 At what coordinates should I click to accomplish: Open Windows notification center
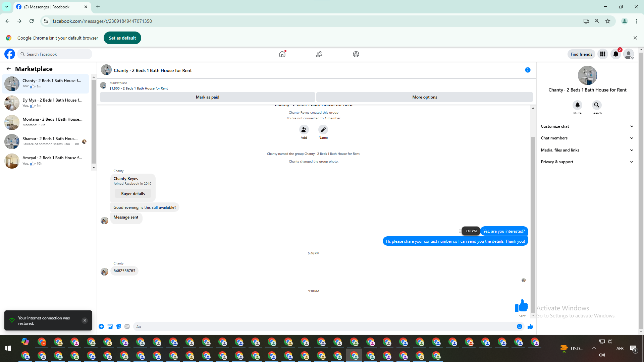pos(633,349)
